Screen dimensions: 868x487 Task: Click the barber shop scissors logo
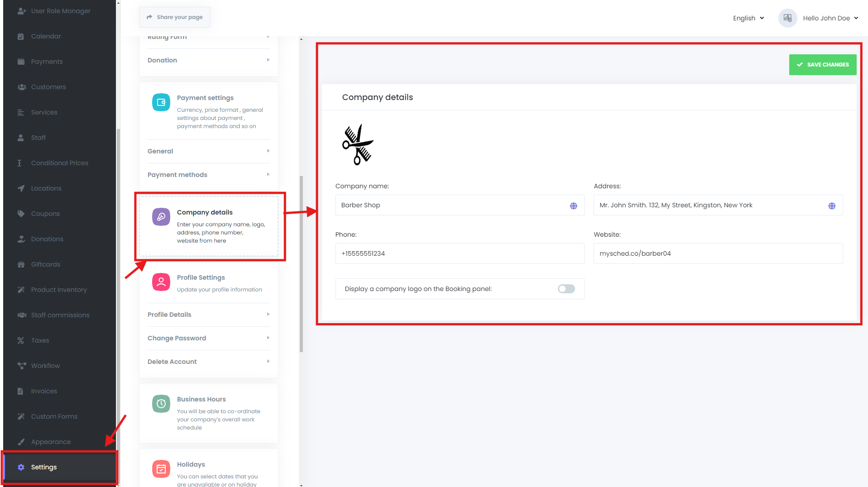point(358,145)
